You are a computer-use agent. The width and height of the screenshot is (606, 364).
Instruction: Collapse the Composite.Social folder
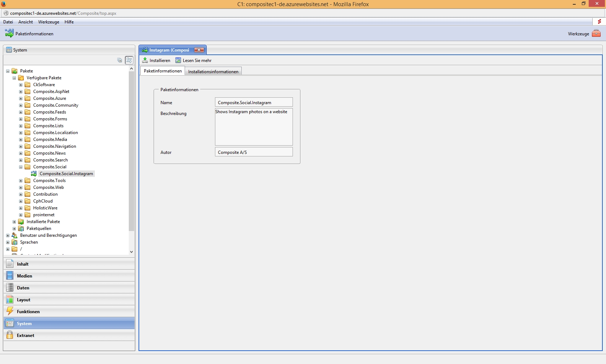coord(21,167)
